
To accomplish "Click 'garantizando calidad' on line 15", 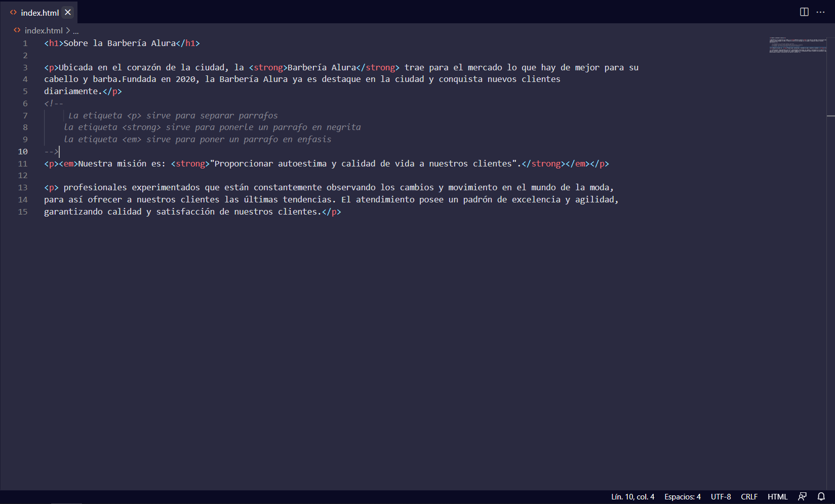I will click(93, 212).
